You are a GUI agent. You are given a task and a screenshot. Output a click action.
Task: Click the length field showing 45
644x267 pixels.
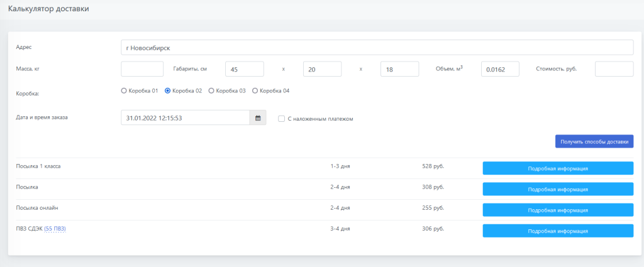point(244,69)
